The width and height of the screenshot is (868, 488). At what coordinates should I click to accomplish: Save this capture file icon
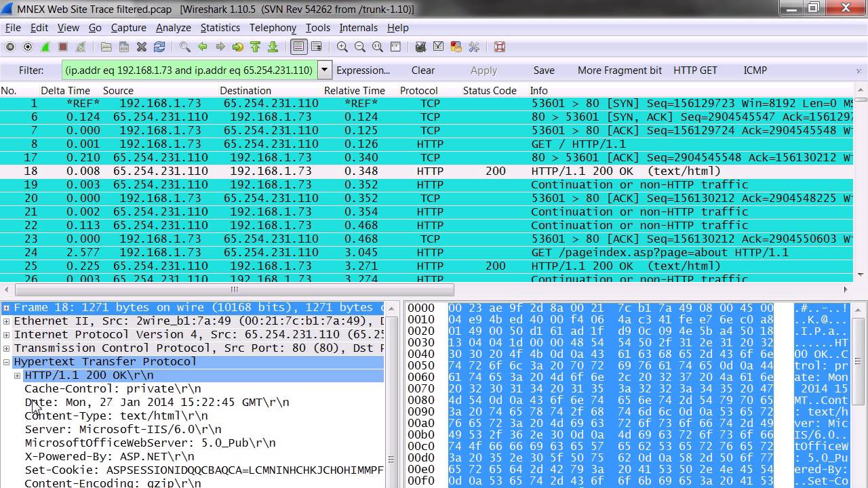(124, 47)
